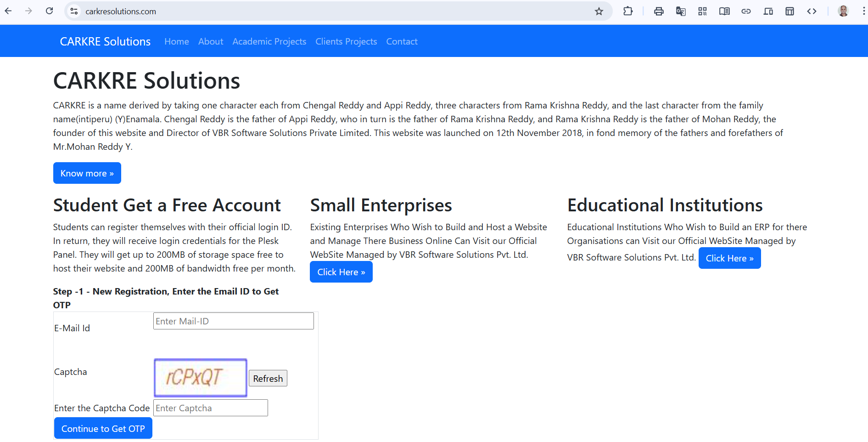Open the user profile avatar menu
The height and width of the screenshot is (442, 868).
(843, 11)
